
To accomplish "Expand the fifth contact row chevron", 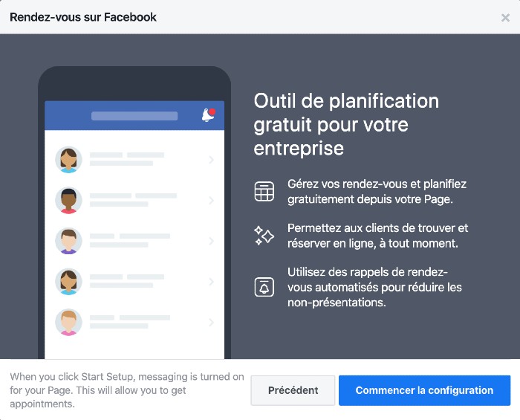I will [x=211, y=323].
